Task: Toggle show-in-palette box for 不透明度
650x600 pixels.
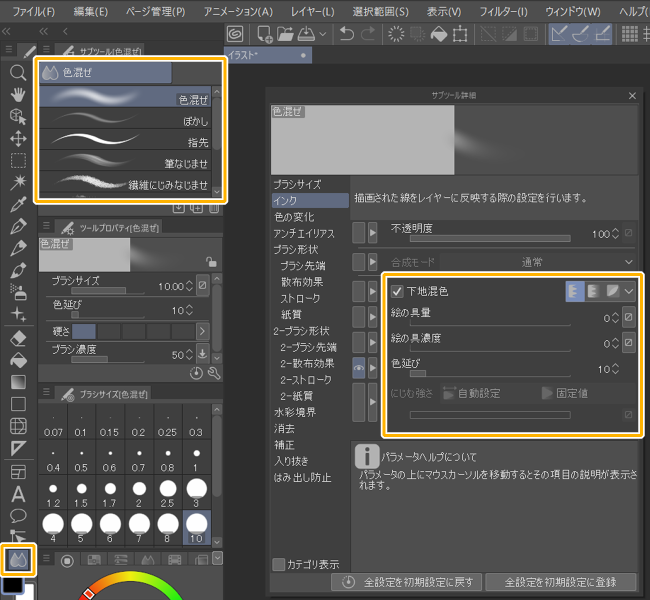Action: click(359, 233)
